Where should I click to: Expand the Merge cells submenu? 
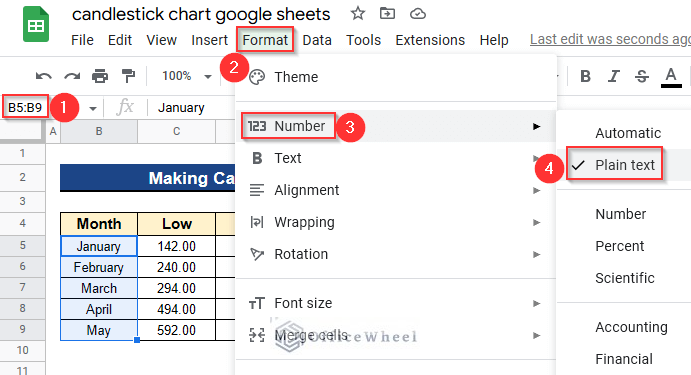click(396, 335)
